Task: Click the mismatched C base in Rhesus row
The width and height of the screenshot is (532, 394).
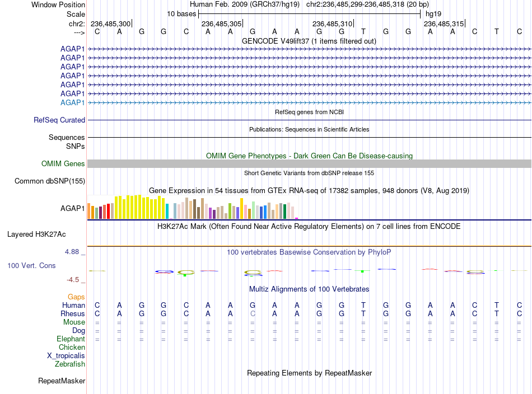Action: click(253, 313)
